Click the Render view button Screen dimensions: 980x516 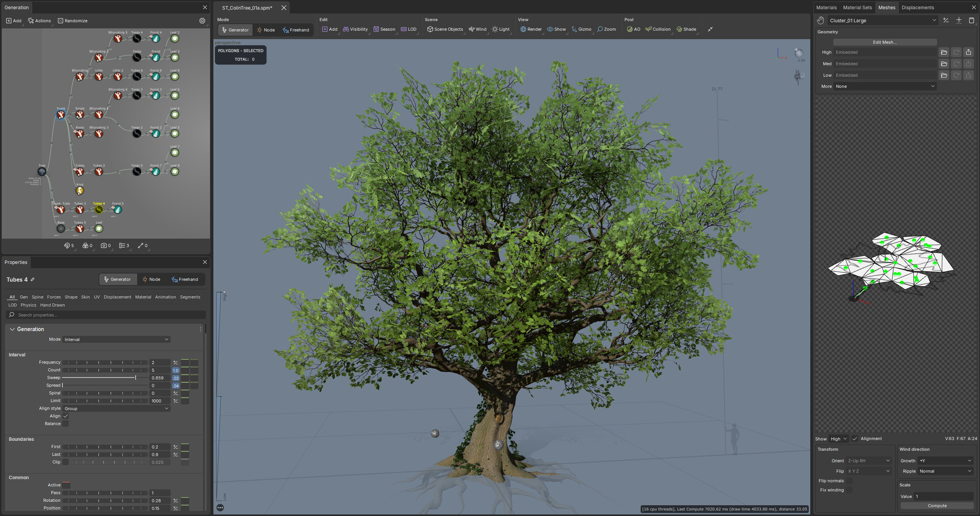pos(531,30)
